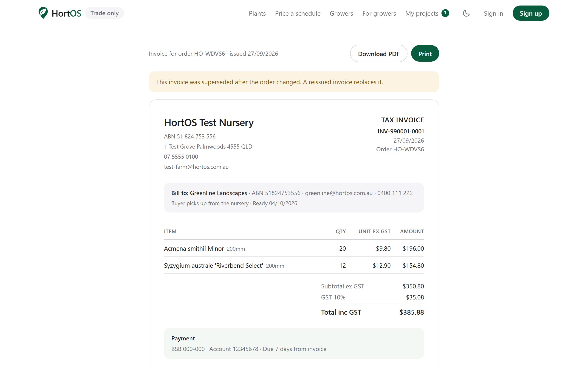Click the HortOS brand name
Image resolution: width=588 pixels, height=368 pixels.
66,13
